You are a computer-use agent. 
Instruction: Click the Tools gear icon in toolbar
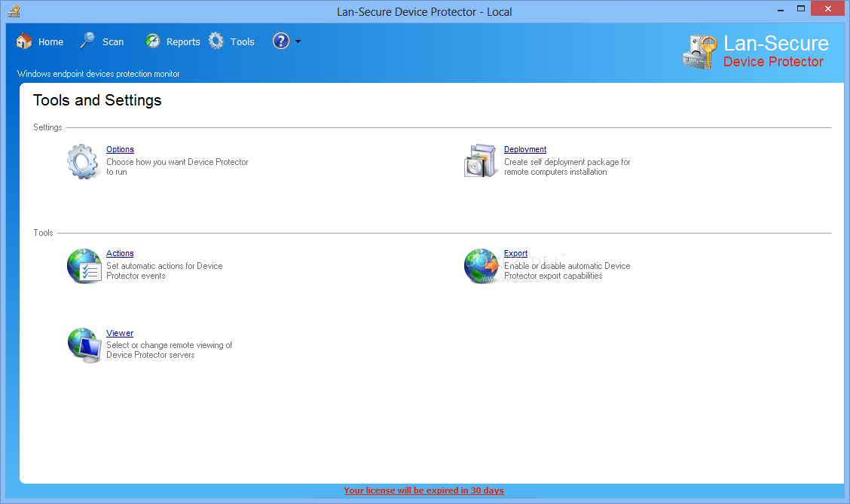pos(216,41)
